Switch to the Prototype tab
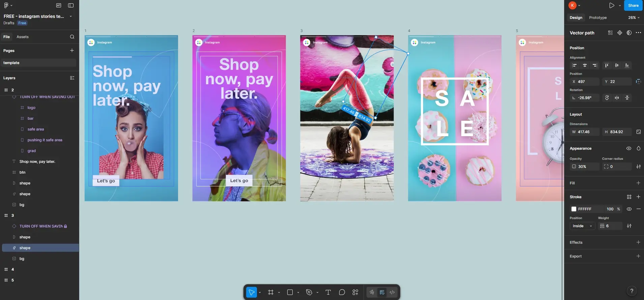Screen dimensions: 644x300 click(598, 18)
